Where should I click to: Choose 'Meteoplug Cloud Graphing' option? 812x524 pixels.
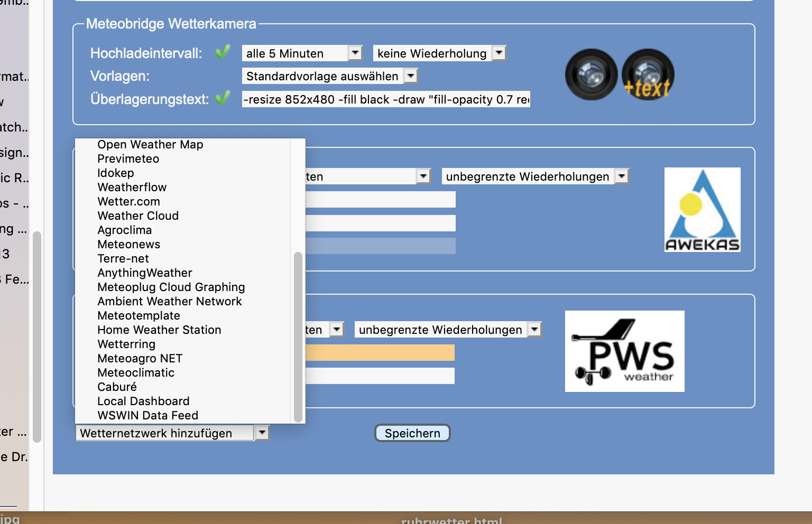tap(171, 287)
